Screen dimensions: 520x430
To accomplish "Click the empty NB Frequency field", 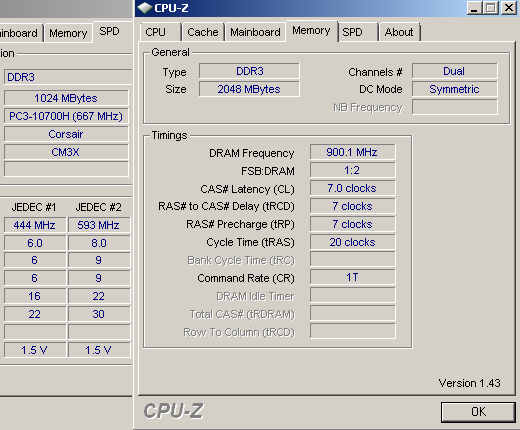I will coord(455,107).
